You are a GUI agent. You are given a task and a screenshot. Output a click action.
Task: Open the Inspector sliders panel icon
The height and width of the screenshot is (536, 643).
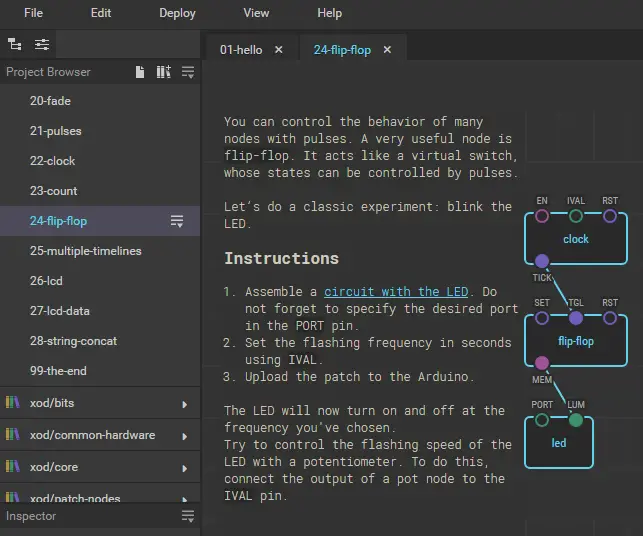[42, 44]
